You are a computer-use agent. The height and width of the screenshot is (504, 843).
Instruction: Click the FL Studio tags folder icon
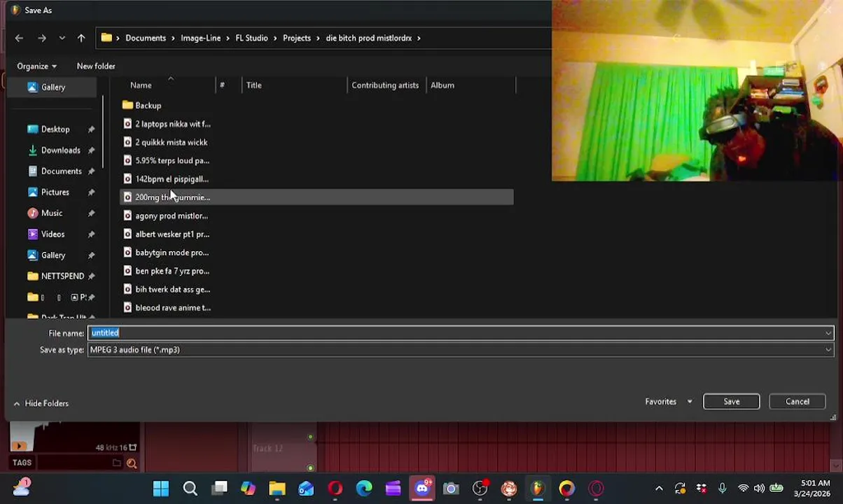point(117,463)
